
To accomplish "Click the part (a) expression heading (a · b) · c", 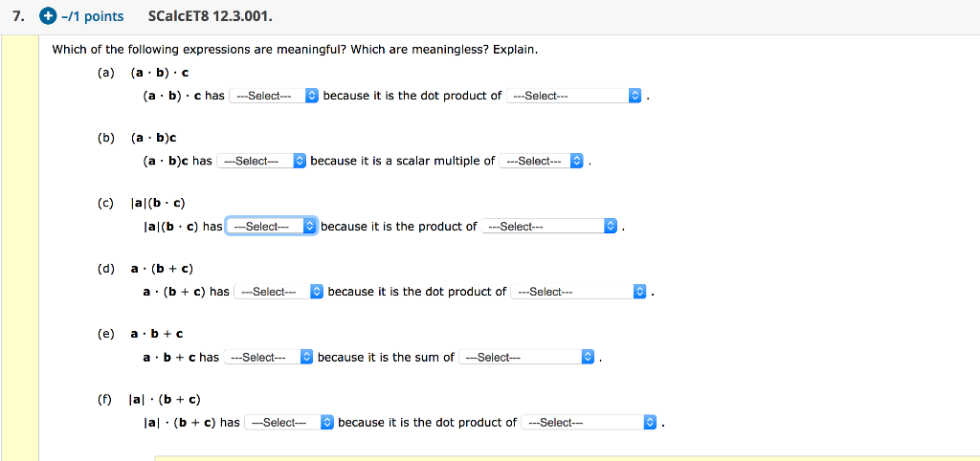I will pyautogui.click(x=160, y=73).
